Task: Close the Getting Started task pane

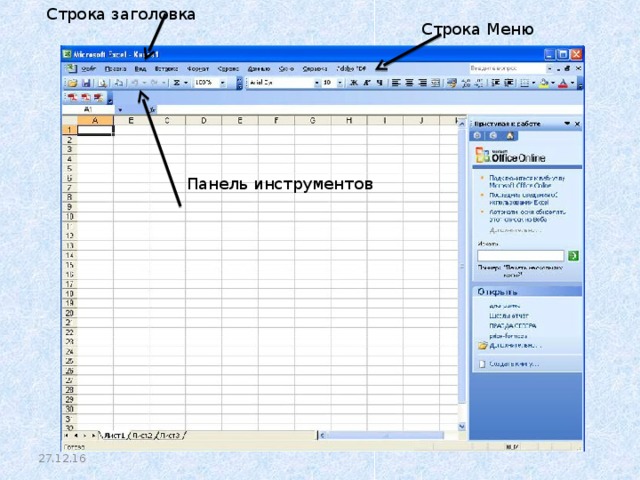Action: pyautogui.click(x=577, y=124)
